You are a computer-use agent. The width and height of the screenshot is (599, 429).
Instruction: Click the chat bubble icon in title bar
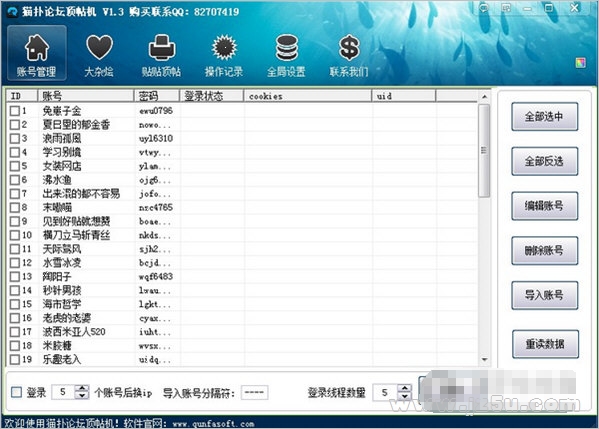(484, 8)
